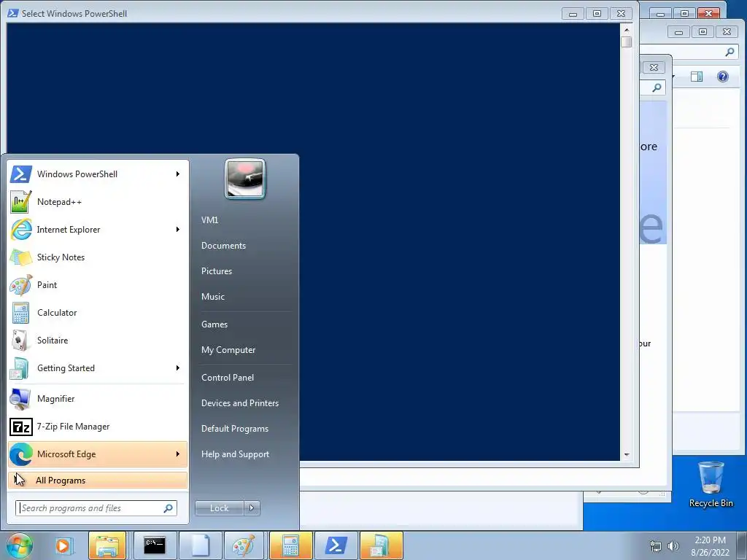The height and width of the screenshot is (560, 747).
Task: Launch Microsoft Edge from Start menu
Action: (x=98, y=454)
